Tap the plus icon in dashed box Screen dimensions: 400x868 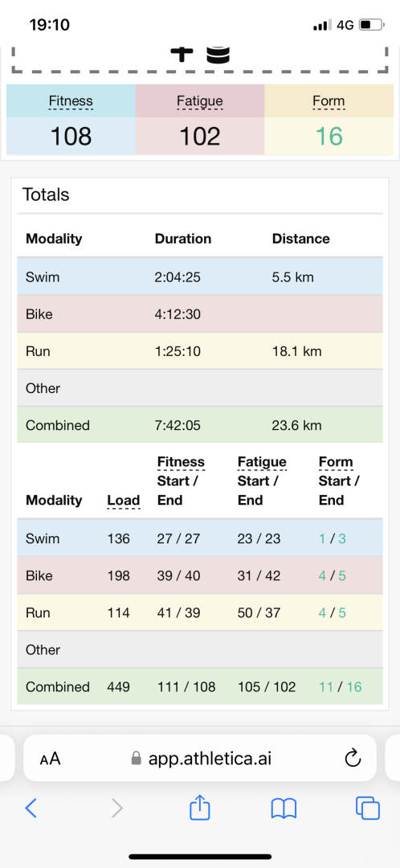182,54
